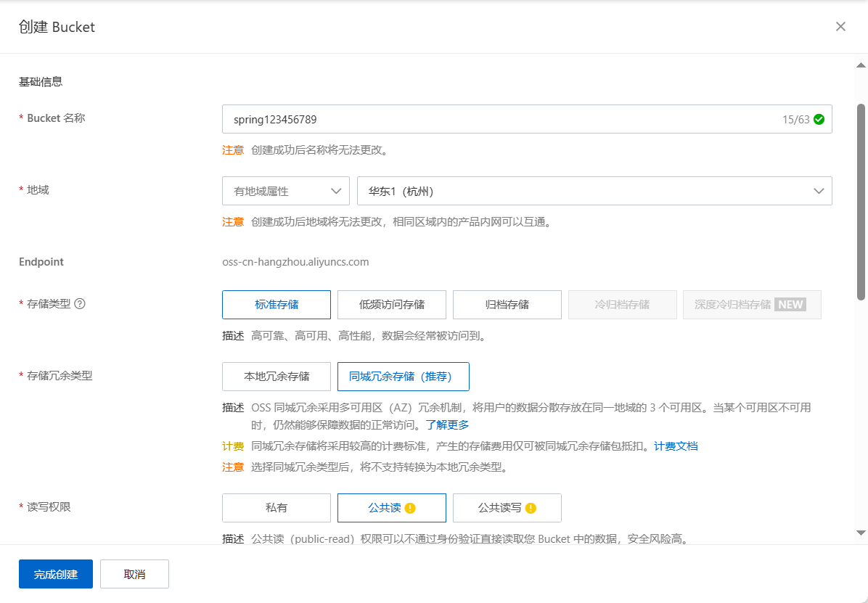Click the 取消 button
The width and height of the screenshot is (868, 603).
(x=134, y=574)
